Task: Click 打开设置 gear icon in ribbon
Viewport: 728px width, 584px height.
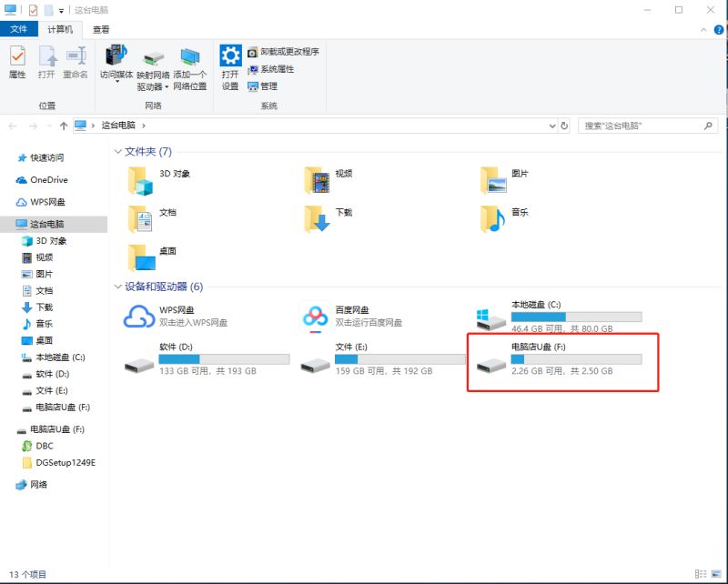Action: tap(230, 69)
